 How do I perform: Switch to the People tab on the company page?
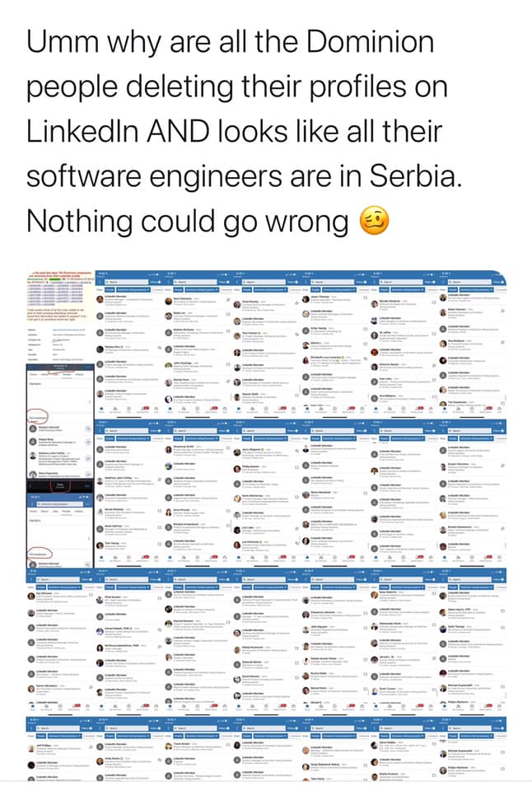pos(67,374)
